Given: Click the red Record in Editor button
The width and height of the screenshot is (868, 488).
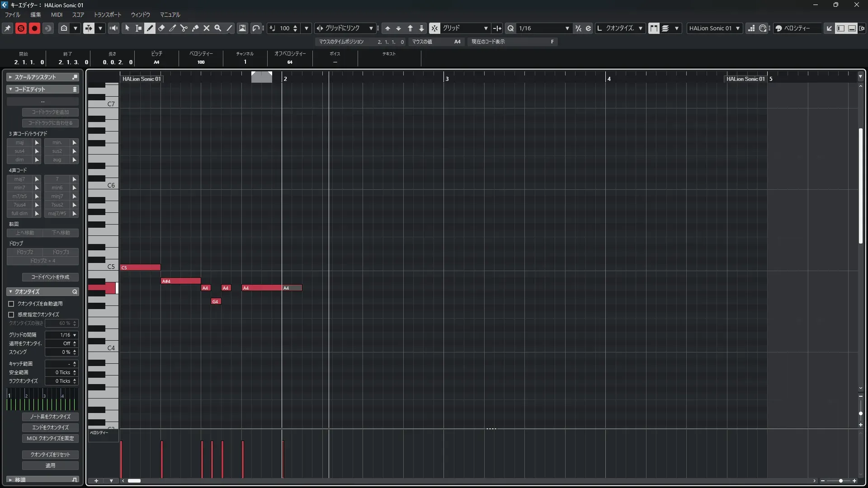Looking at the screenshot, I should coord(34,28).
